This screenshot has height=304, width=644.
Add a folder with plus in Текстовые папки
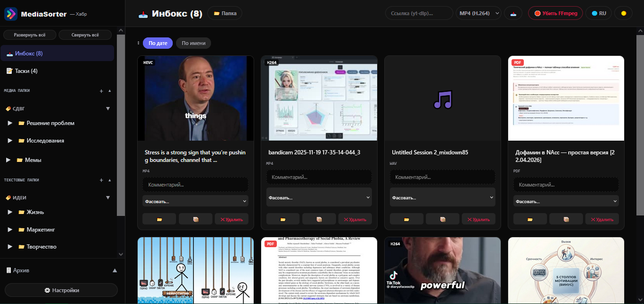pyautogui.click(x=101, y=180)
